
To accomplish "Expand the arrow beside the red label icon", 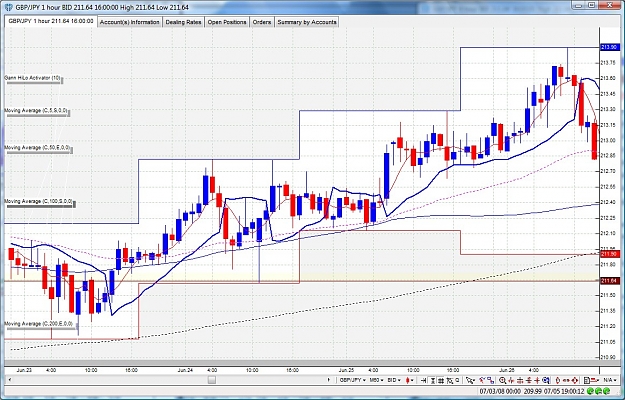I will pyautogui.click(x=598, y=380).
